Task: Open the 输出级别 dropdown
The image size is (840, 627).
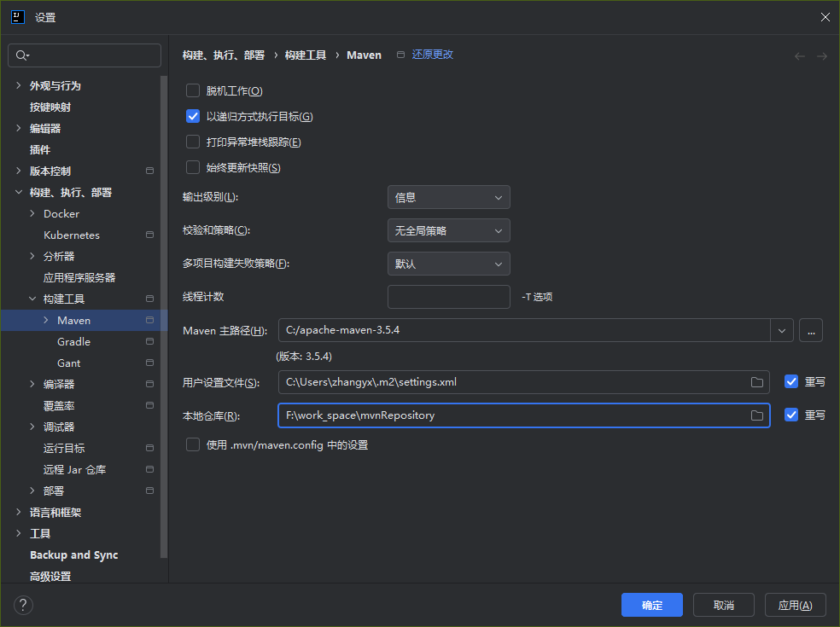Action: [448, 197]
